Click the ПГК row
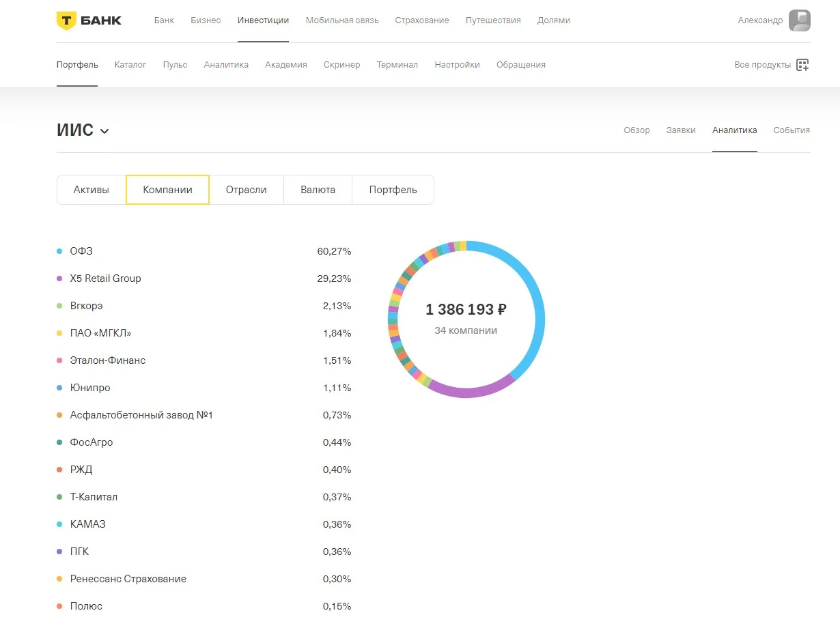The image size is (840, 628). coord(204,552)
